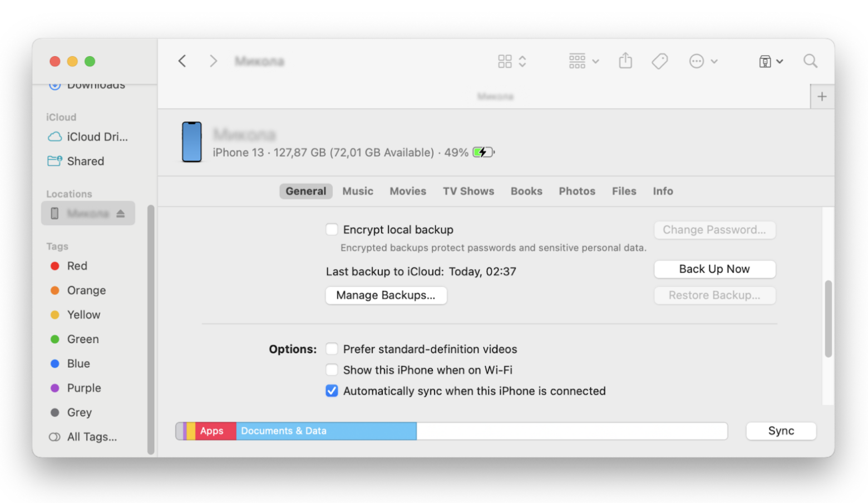Click the Restore Backup button

[x=714, y=295]
